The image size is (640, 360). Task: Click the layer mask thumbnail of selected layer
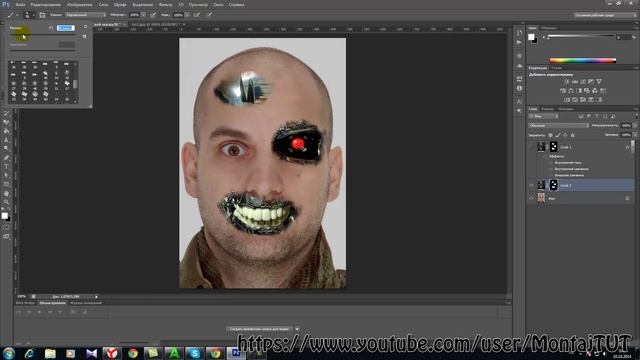(x=553, y=185)
